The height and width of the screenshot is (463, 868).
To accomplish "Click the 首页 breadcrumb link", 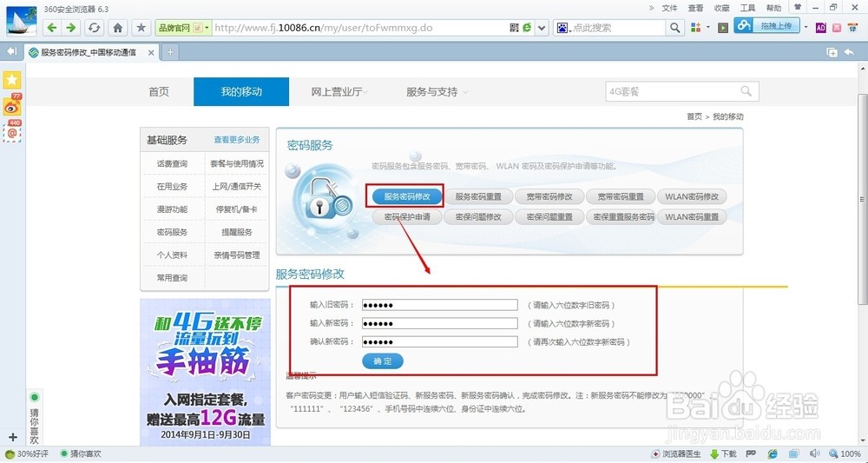I will click(694, 117).
